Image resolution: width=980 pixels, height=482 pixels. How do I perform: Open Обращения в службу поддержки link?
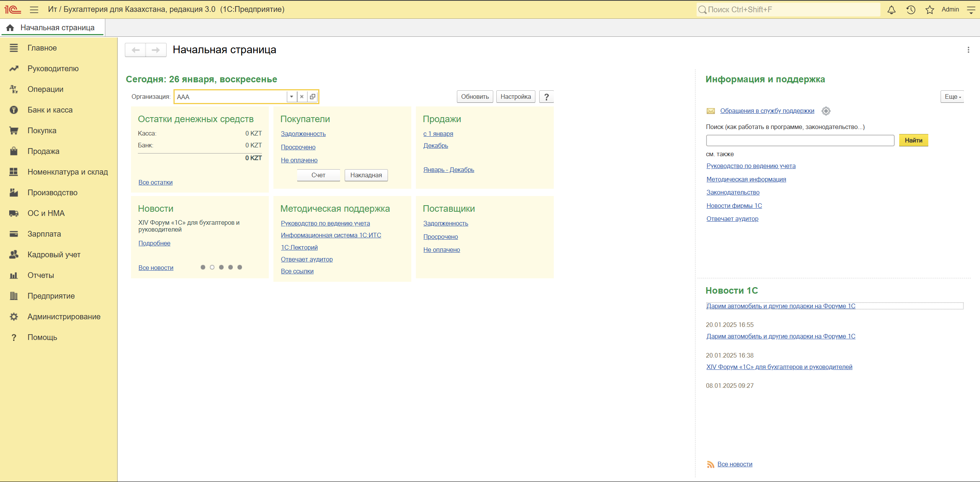click(767, 111)
